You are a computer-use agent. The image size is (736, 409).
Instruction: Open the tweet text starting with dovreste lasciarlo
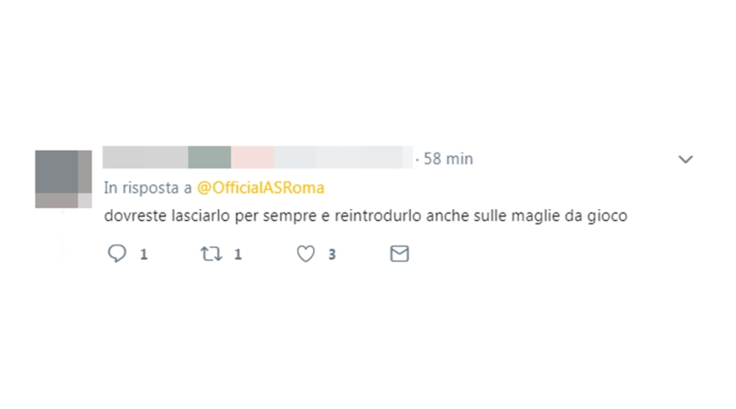pyautogui.click(x=366, y=216)
